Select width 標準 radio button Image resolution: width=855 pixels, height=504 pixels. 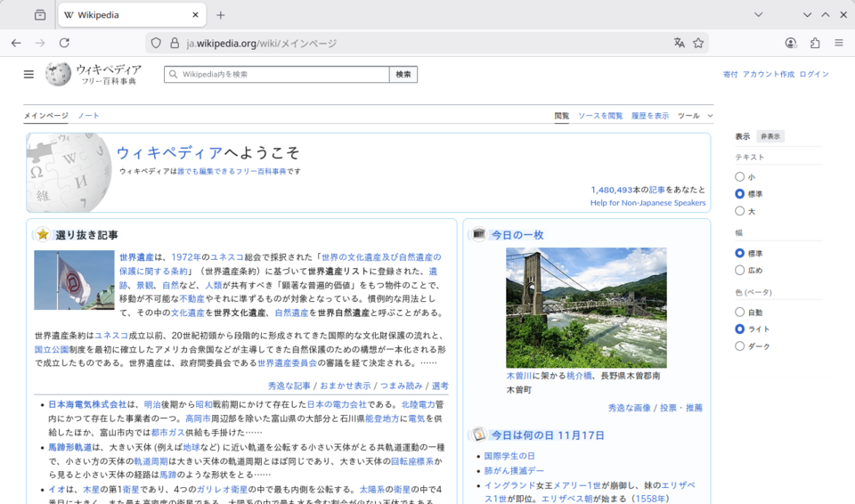coord(740,253)
